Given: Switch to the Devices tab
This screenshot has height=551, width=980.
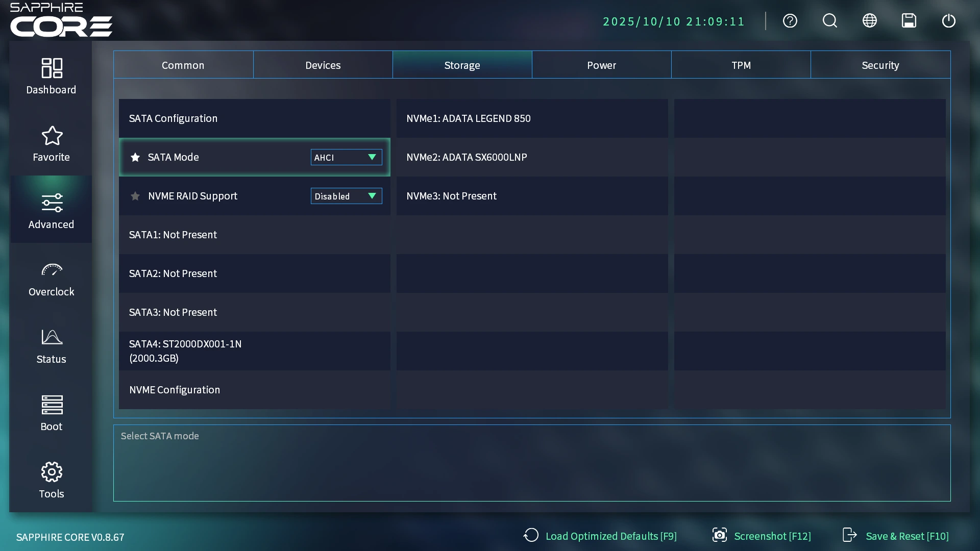Looking at the screenshot, I should click(x=323, y=65).
